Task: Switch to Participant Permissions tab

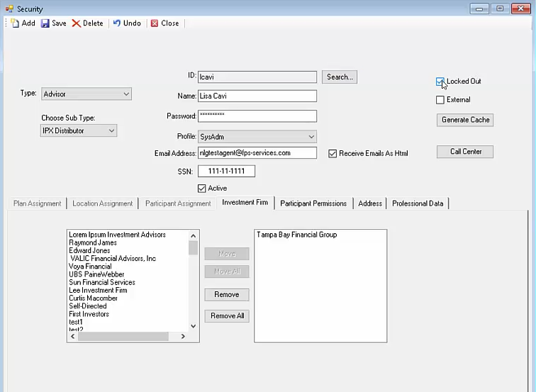Action: [313, 203]
